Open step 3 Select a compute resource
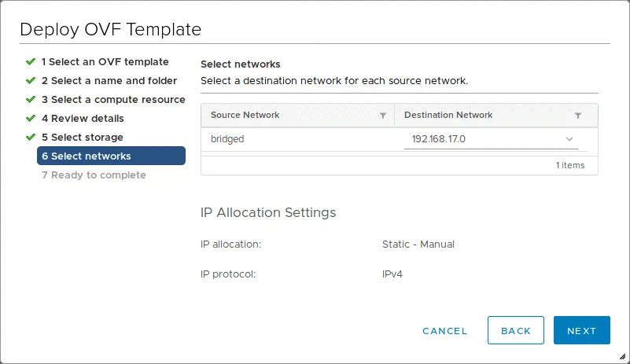The image size is (630, 364). click(x=113, y=99)
